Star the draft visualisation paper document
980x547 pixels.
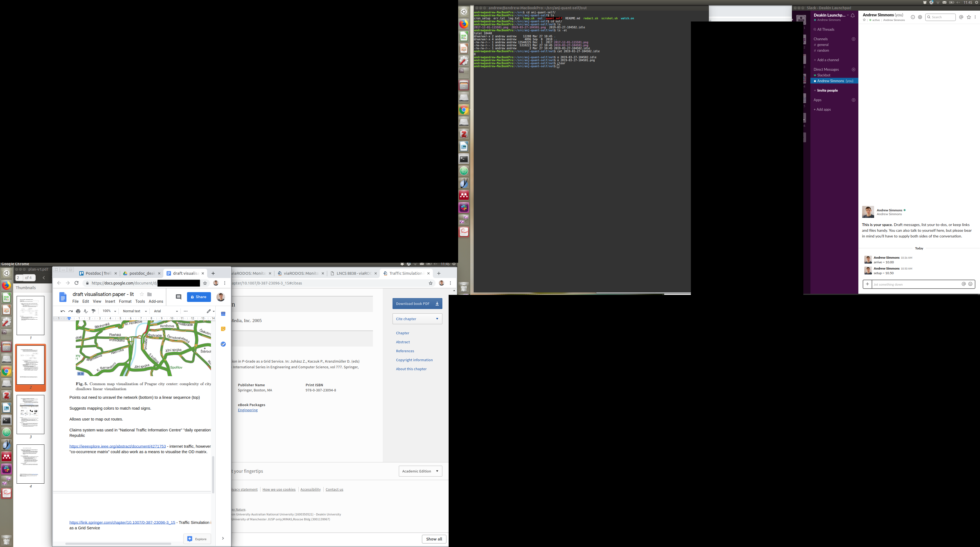(142, 294)
